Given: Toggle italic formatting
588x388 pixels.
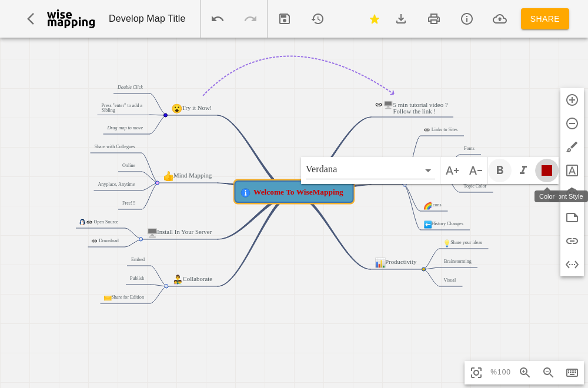Looking at the screenshot, I should [523, 170].
